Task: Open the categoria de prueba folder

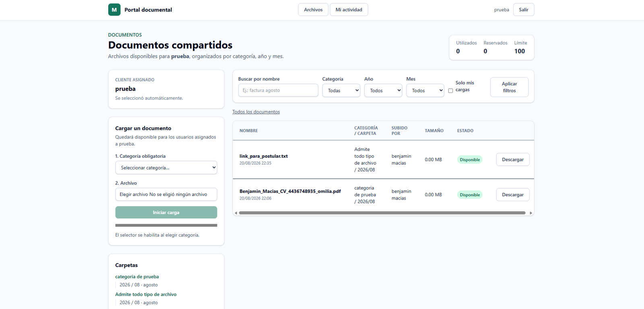Action: click(x=137, y=277)
